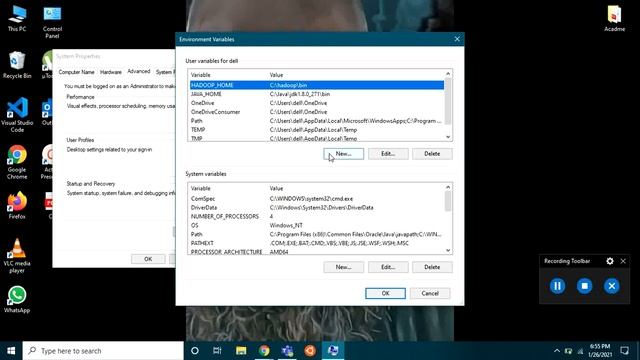Image resolution: width=640 pixels, height=360 pixels.
Task: Open Microsoft Teams taskbar icon
Action: pyautogui.click(x=287, y=351)
